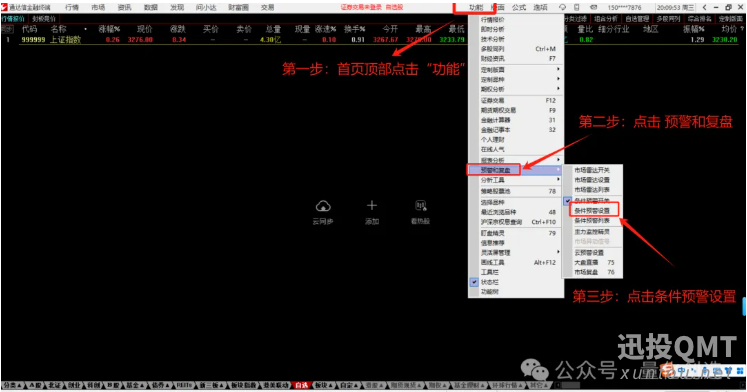Select the 自选 tab at the bottom

[301, 385]
